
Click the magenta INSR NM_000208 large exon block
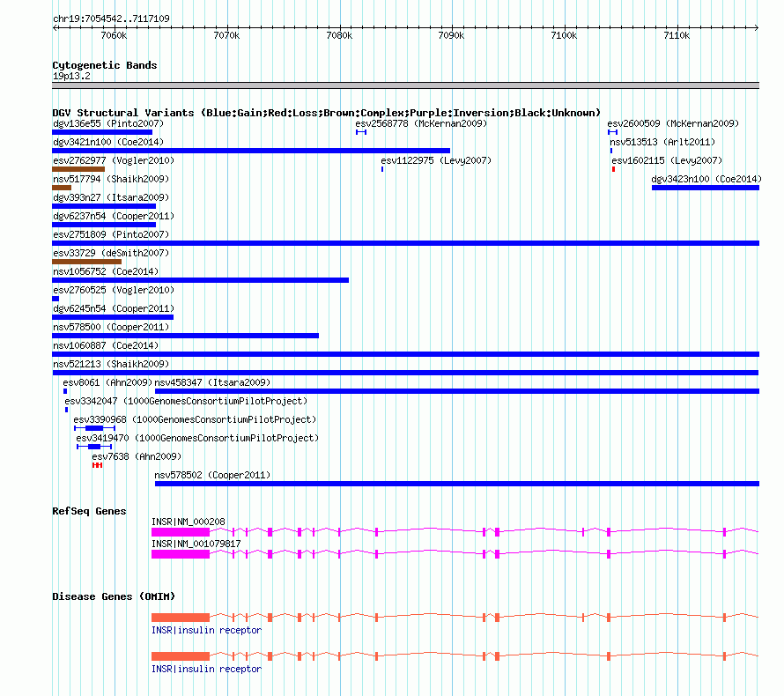[x=181, y=532]
